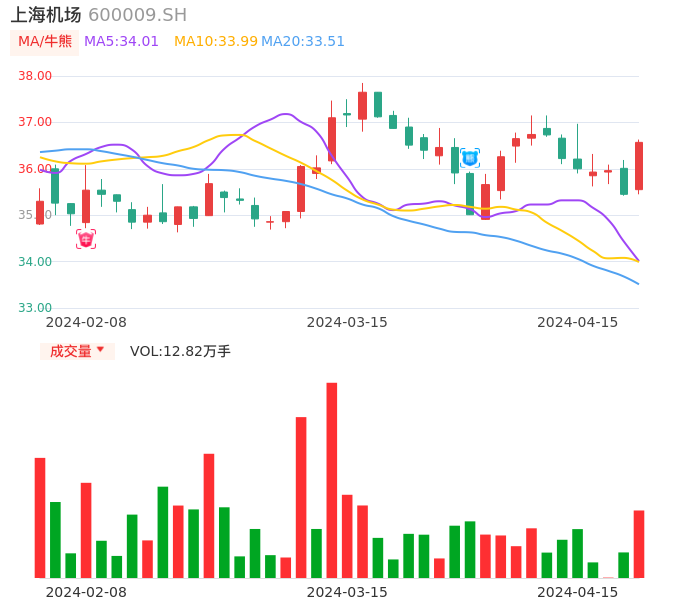This screenshot has width=686, height=606.
Task: Click the 2024-02-08 date under the price chart
Action: pyautogui.click(x=86, y=322)
